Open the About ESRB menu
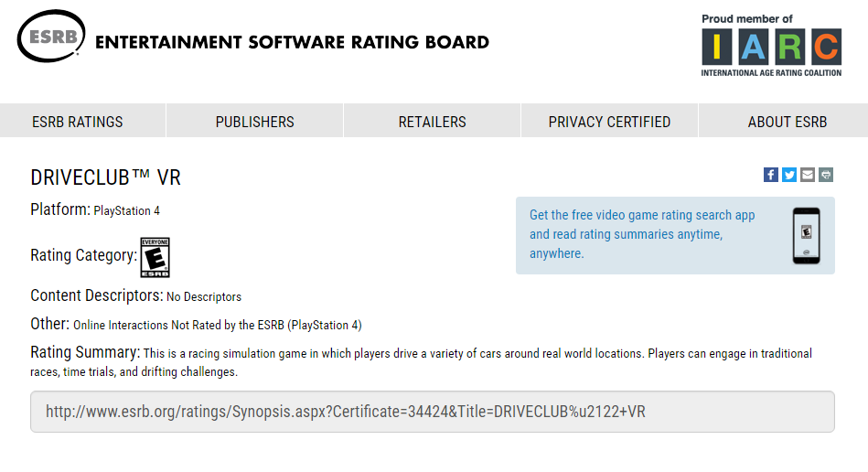 pos(787,122)
